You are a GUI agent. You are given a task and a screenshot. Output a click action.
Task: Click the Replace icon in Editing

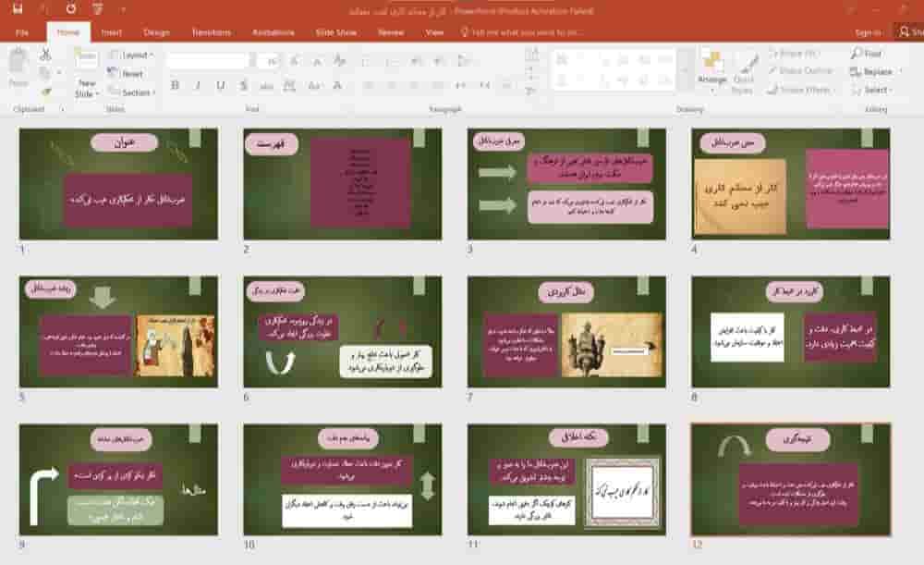pyautogui.click(x=855, y=71)
